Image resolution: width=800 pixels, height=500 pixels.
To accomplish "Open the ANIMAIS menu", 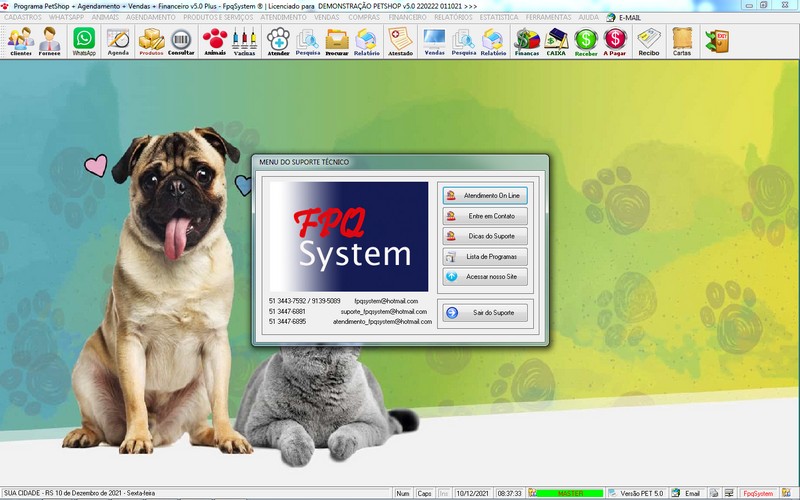I will click(x=105, y=17).
